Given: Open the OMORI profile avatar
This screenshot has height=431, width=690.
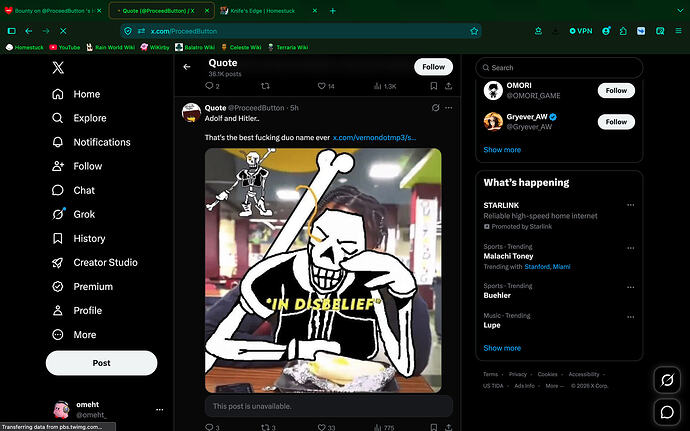Looking at the screenshot, I should point(493,90).
